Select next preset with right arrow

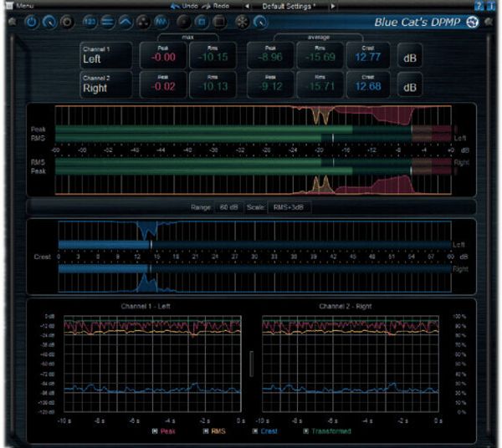[333, 6]
